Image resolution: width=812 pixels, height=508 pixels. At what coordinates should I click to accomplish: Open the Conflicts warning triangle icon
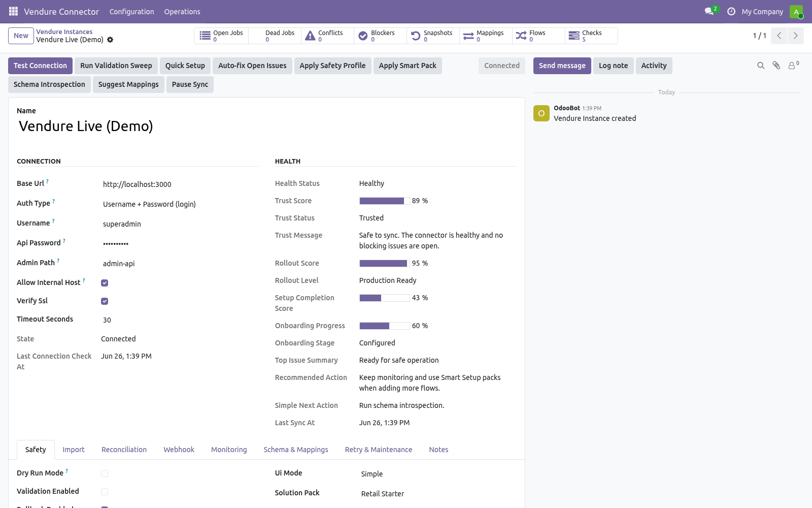(x=310, y=36)
